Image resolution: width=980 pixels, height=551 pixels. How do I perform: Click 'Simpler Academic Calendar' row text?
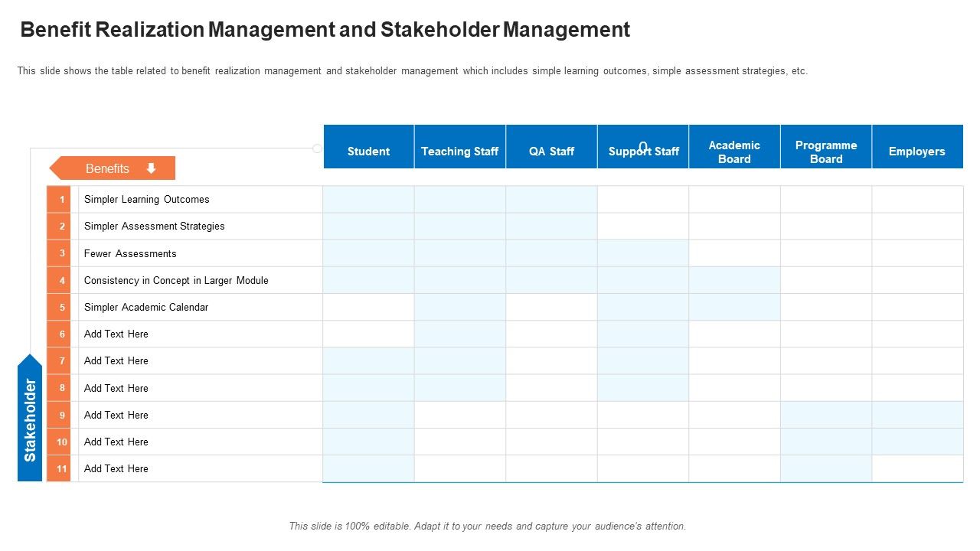146,307
